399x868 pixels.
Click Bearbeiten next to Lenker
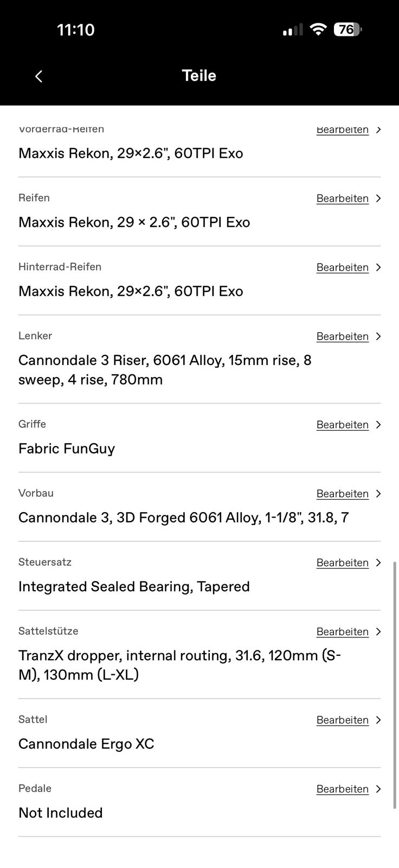(x=343, y=336)
